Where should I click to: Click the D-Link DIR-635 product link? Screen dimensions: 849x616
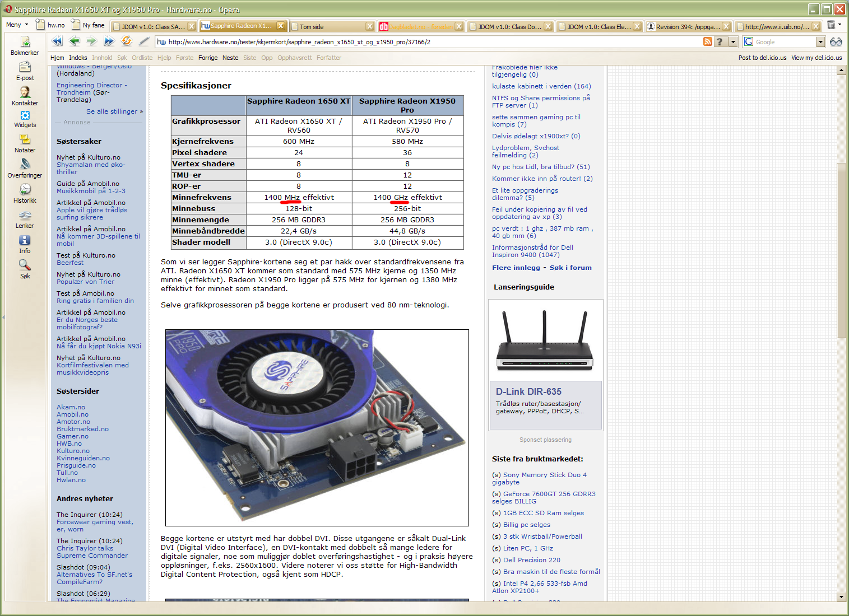pos(528,391)
